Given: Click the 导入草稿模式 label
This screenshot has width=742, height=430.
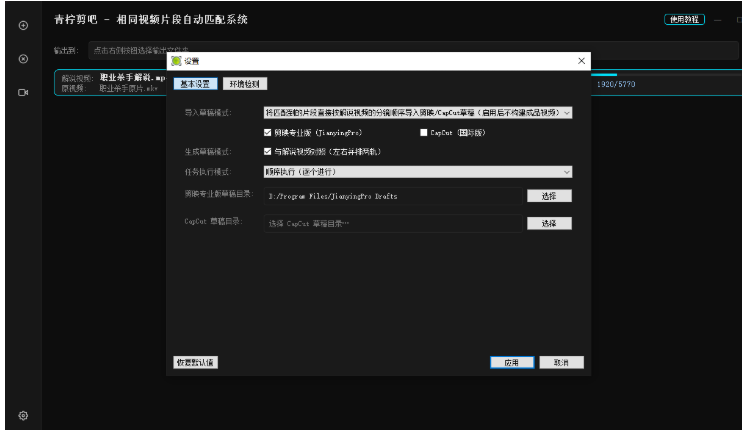Looking at the screenshot, I should (x=208, y=113).
